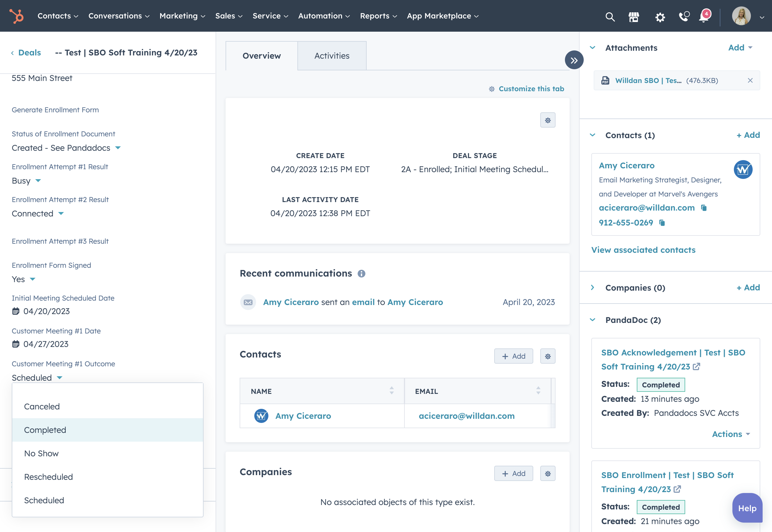Click the HubSpot sprocket logo

[x=16, y=16]
